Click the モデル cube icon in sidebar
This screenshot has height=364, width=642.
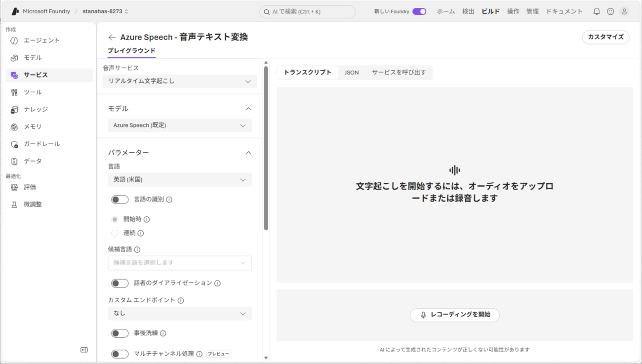[x=14, y=58]
